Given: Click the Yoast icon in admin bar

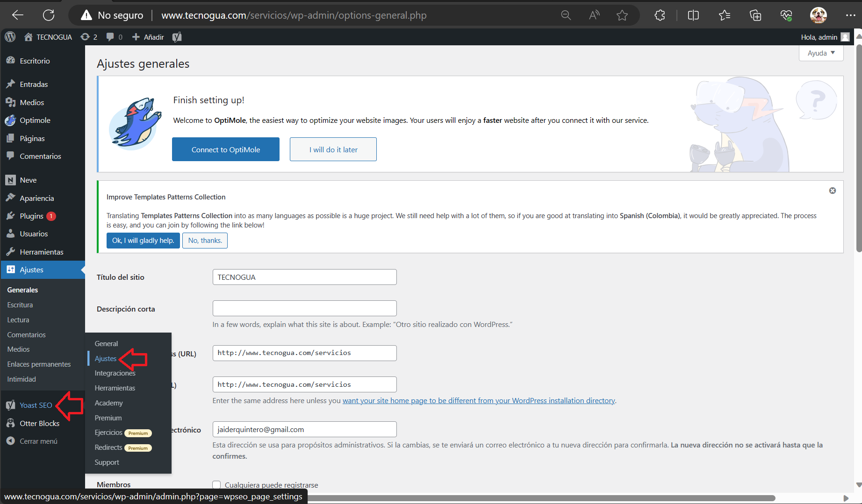Looking at the screenshot, I should tap(177, 37).
